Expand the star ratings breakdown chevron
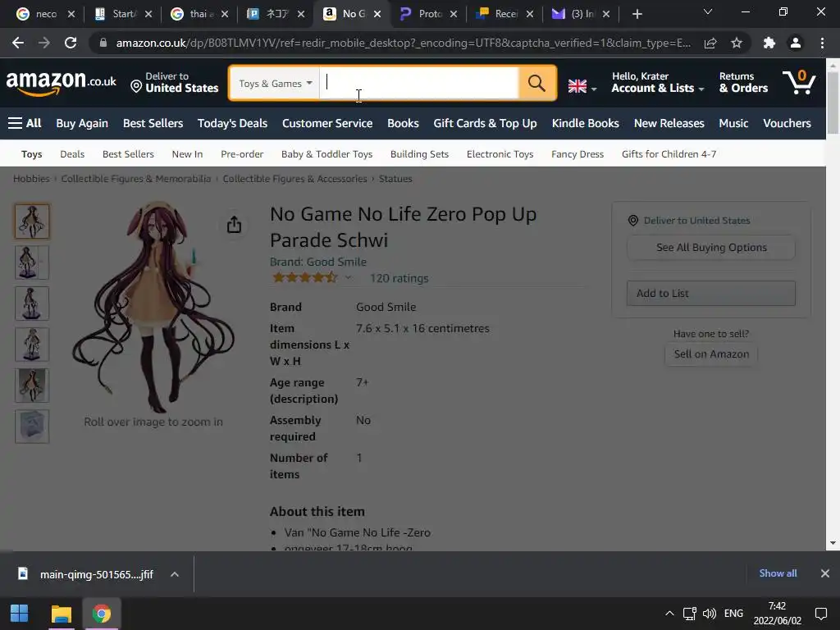 [348, 277]
